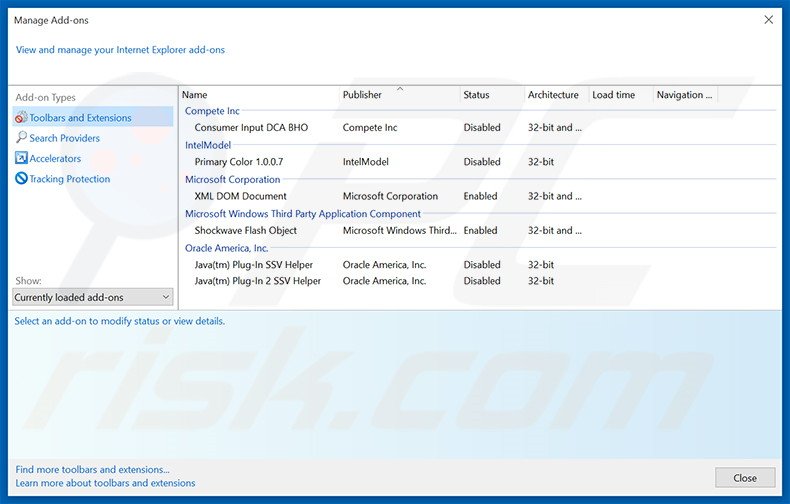Sort by Navigation column header
This screenshot has width=790, height=504.
click(x=685, y=95)
